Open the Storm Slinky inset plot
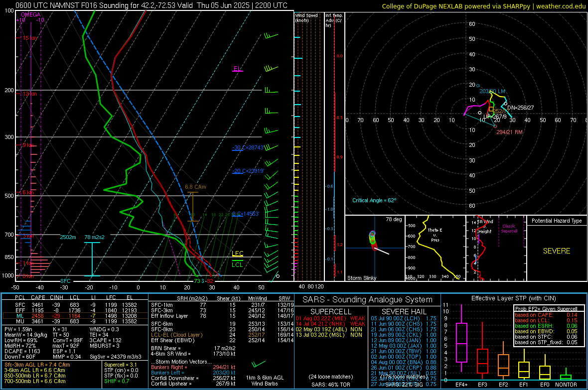 [x=375, y=248]
